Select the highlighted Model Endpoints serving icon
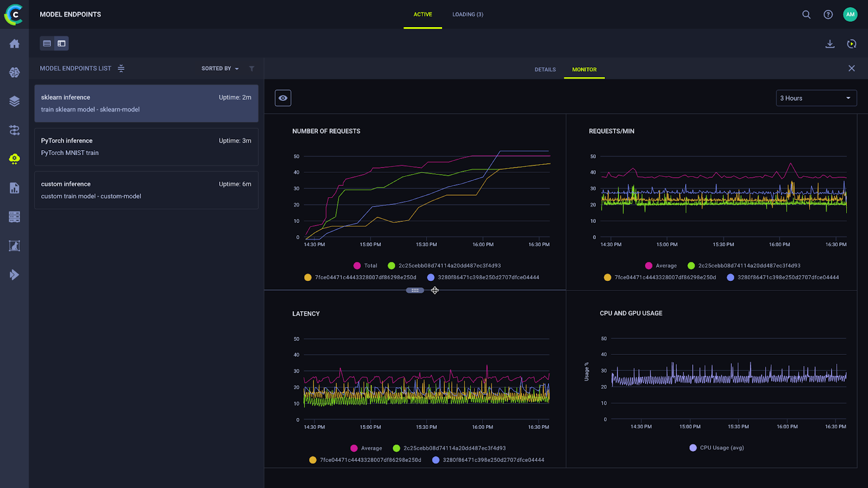Viewport: 868px width, 488px height. (x=14, y=158)
